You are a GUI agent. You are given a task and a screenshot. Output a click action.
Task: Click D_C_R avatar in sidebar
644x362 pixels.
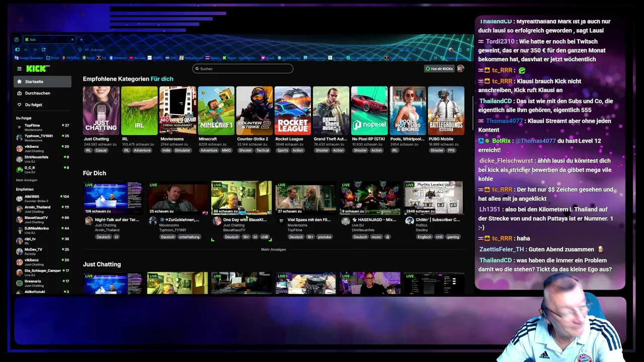coord(20,169)
